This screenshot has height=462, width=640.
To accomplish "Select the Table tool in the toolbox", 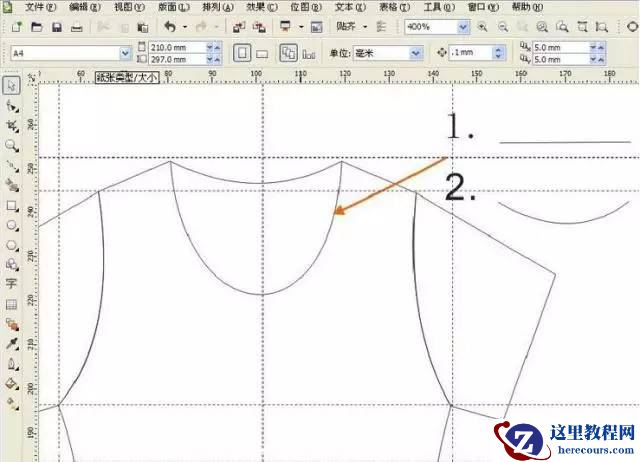I will tap(11, 304).
